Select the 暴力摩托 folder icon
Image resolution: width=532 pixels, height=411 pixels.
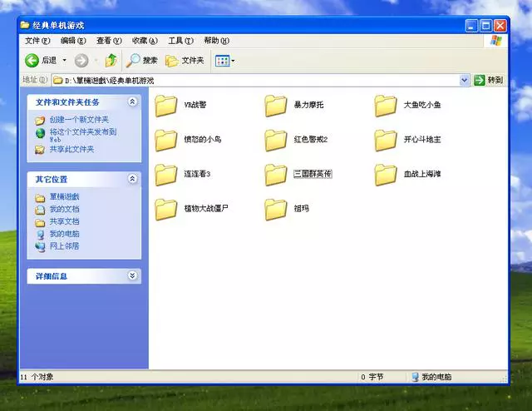(x=275, y=106)
